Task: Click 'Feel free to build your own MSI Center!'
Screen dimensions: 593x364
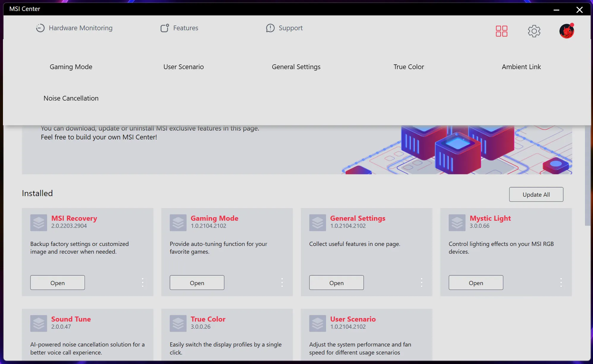Action: click(x=99, y=137)
